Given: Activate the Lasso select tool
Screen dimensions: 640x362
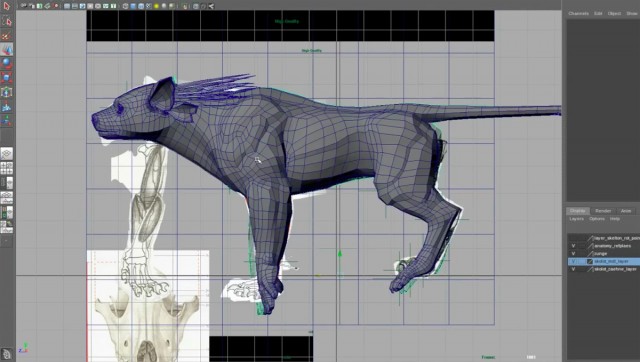Looking at the screenshot, I should [7, 21].
